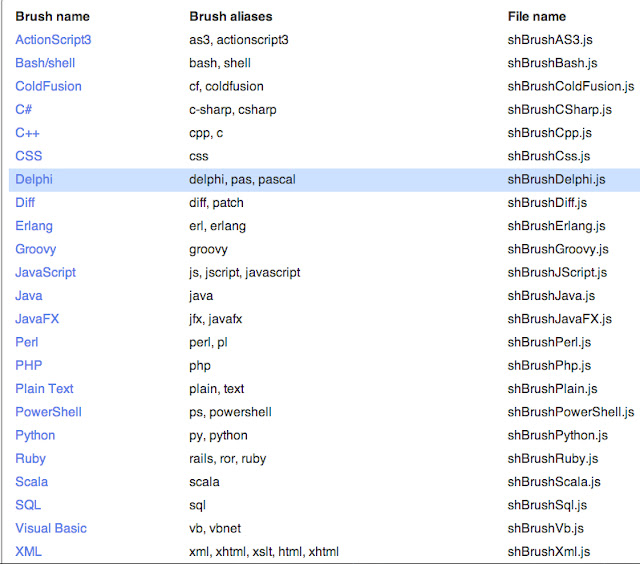Click the Brush name column header
Viewport: 640px width, 564px height.
[x=53, y=17]
